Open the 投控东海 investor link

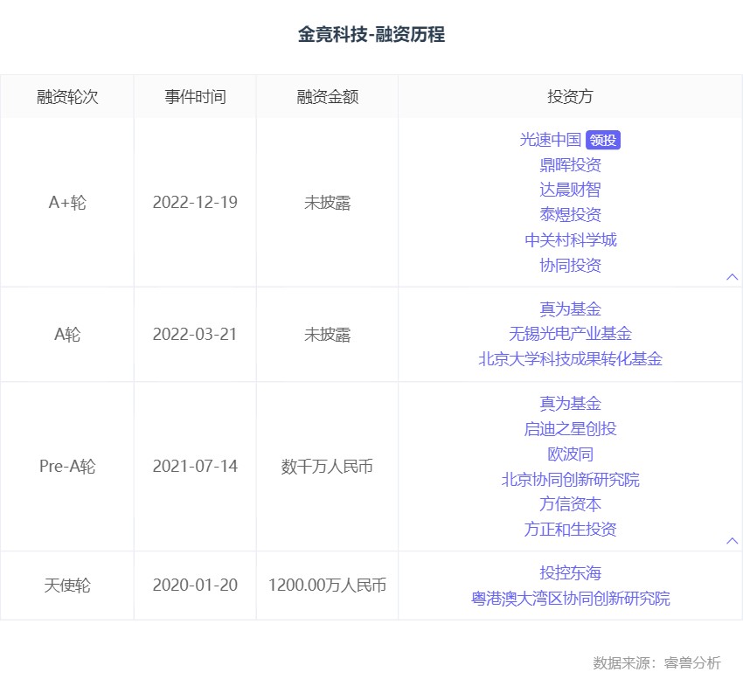coord(570,573)
